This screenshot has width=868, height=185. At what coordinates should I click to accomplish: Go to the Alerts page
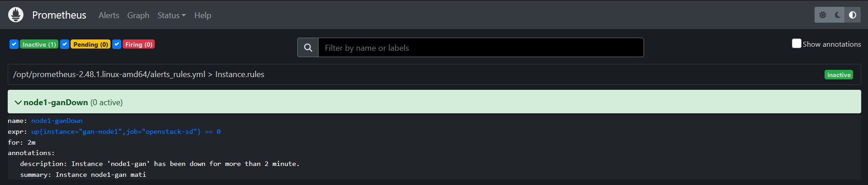pyautogui.click(x=109, y=15)
